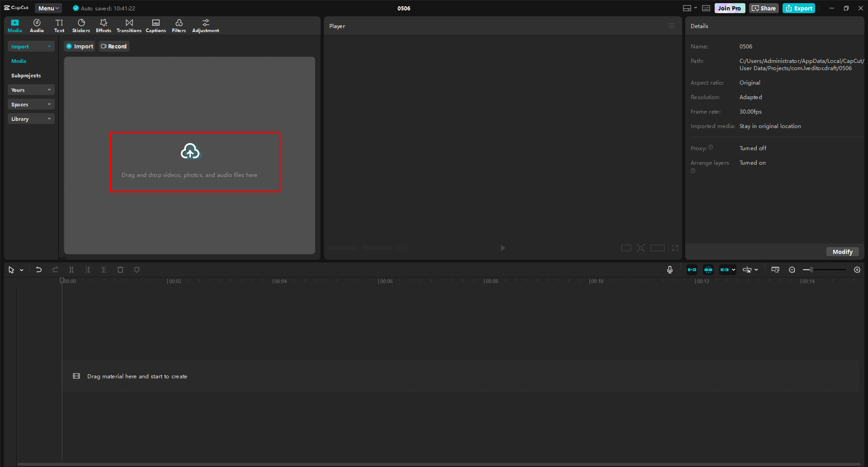Switch to the Text tab
The width and height of the screenshot is (868, 467).
click(x=59, y=26)
